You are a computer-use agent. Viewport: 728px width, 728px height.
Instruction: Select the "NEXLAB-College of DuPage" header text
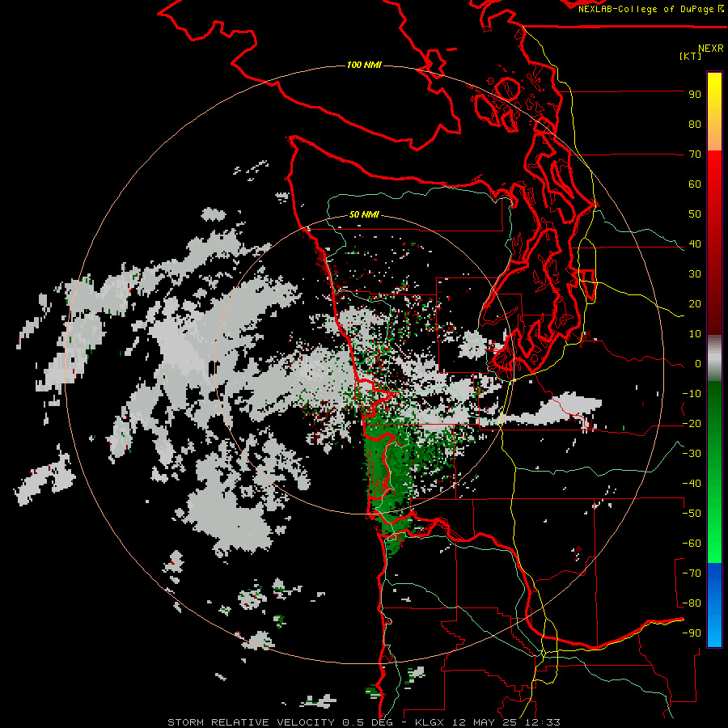(645, 9)
